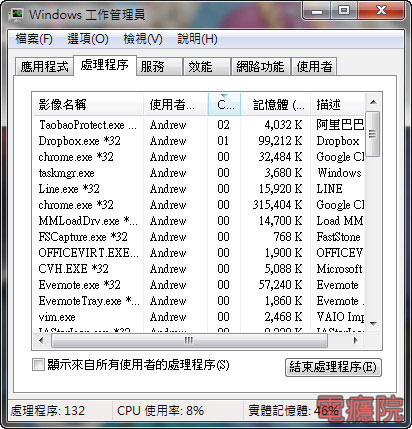The image size is (412, 429).
Task: Switch to the 應用程式 tab
Action: 44,66
